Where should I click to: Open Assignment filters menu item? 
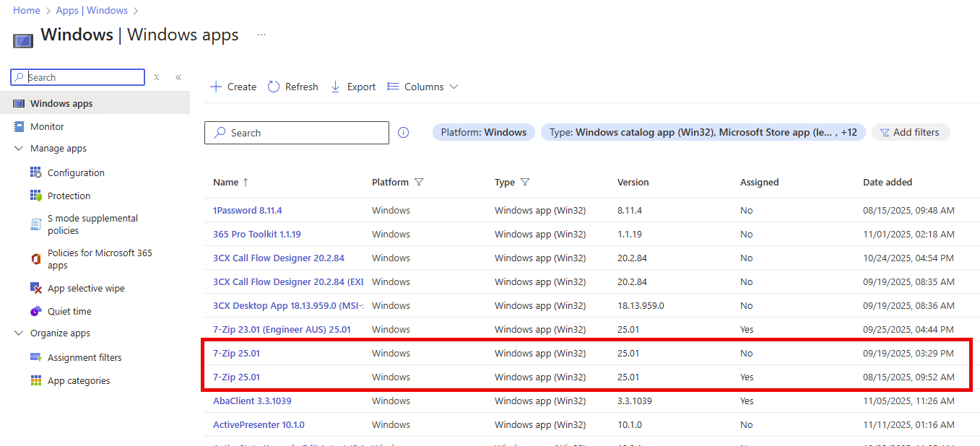point(84,357)
